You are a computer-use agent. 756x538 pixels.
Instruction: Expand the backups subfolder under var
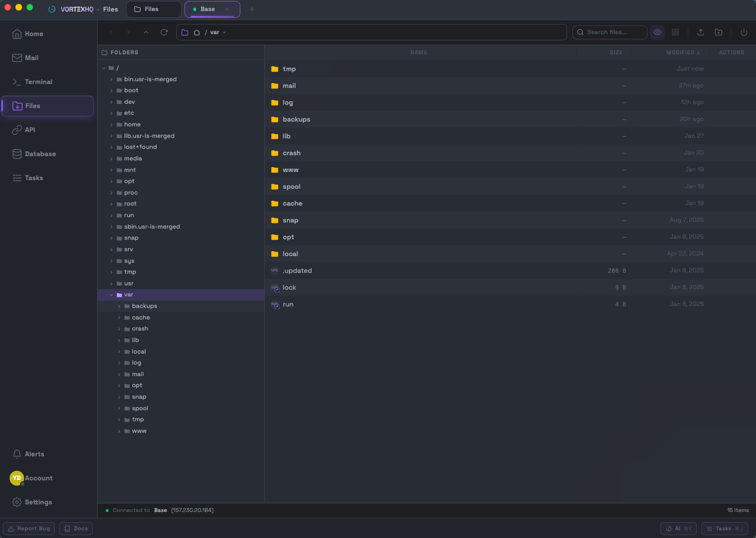pos(119,306)
